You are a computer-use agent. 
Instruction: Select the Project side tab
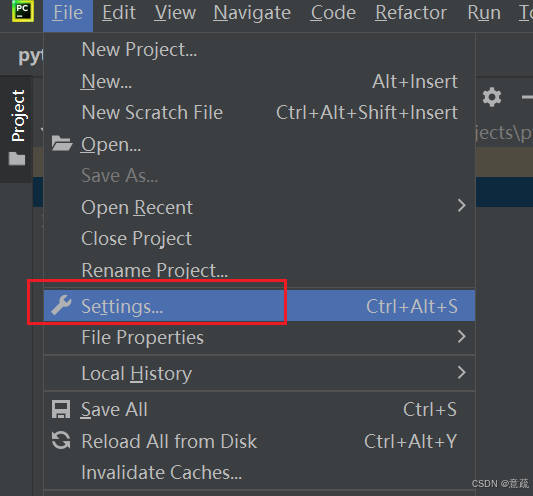[18, 115]
